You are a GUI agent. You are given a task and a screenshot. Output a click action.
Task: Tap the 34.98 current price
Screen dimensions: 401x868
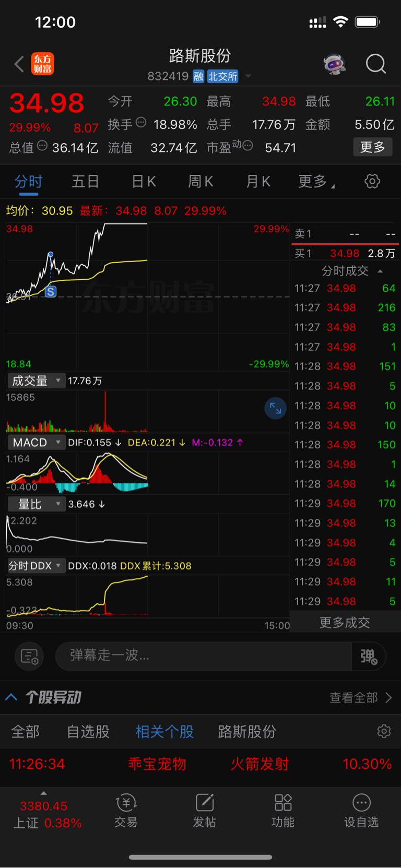pyautogui.click(x=47, y=103)
